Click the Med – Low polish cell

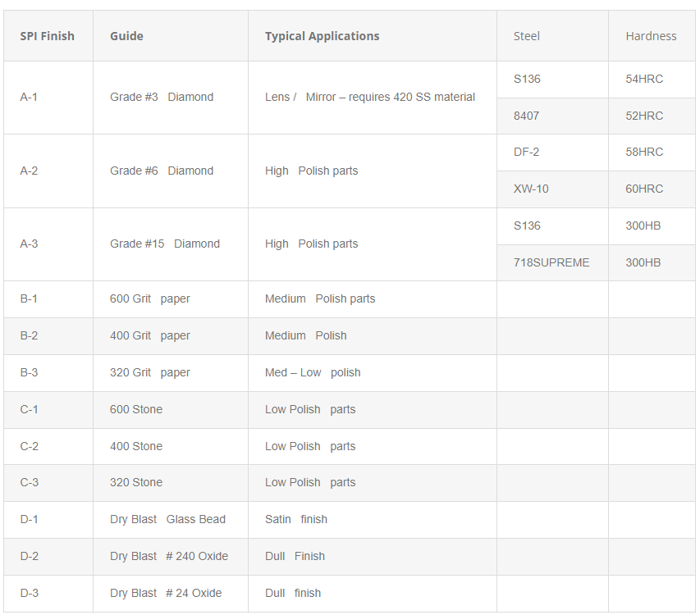313,372
